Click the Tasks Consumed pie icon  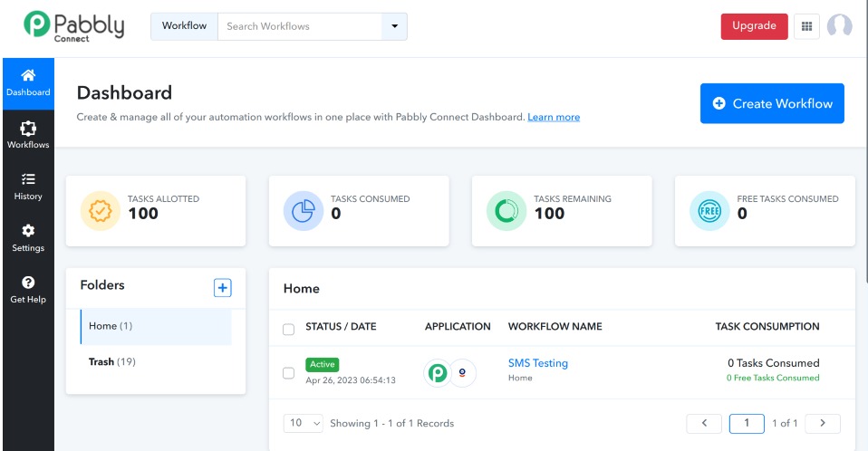click(x=304, y=211)
